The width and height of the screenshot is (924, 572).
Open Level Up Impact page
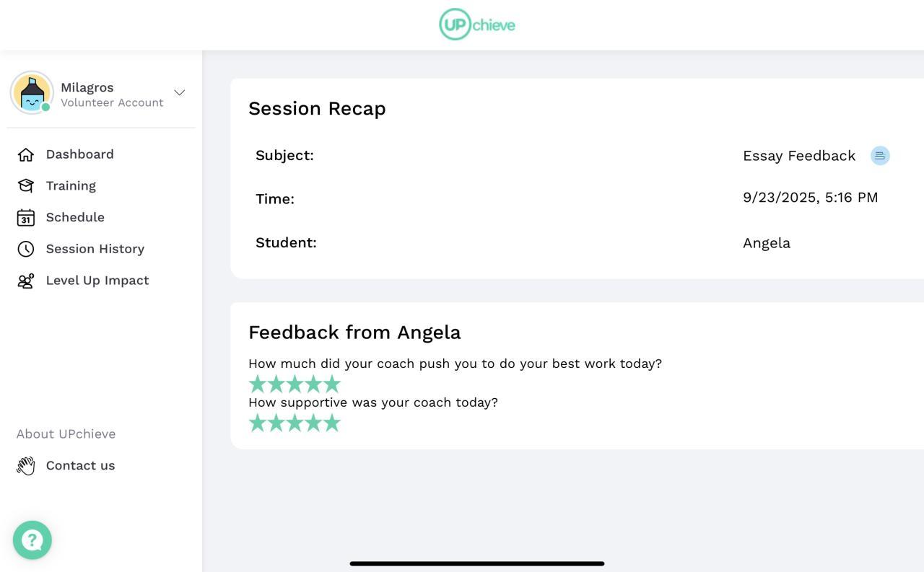click(x=97, y=281)
